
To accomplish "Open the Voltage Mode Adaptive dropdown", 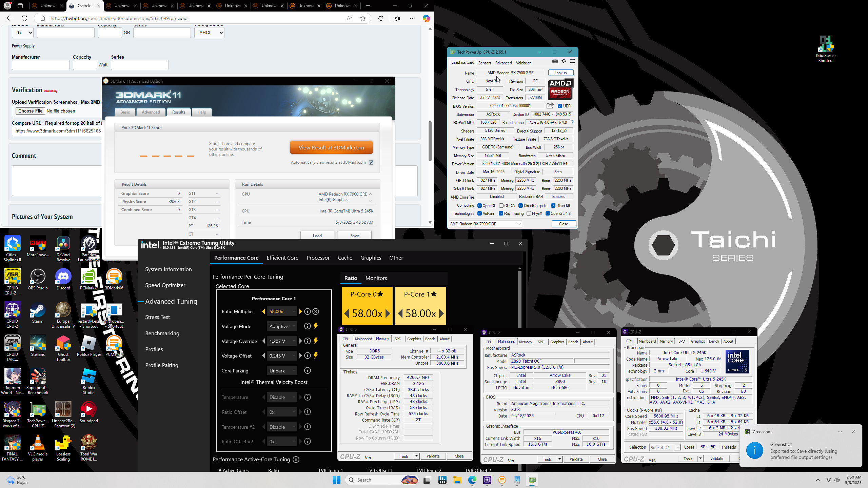I will (282, 326).
